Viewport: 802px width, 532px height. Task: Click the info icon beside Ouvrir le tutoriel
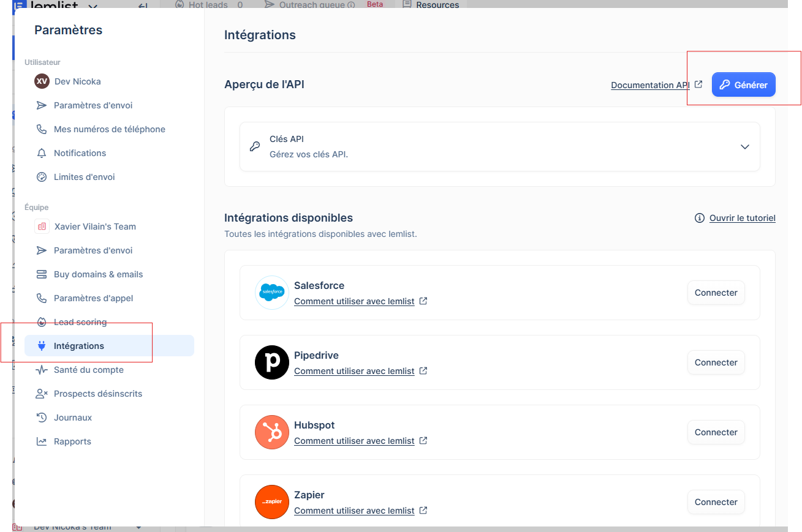pos(699,218)
